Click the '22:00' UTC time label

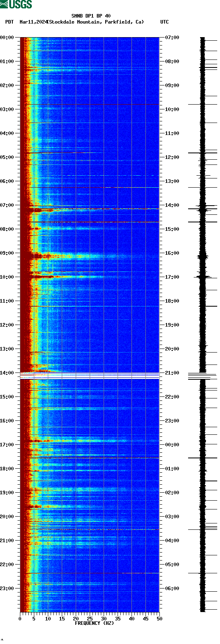coord(172,397)
